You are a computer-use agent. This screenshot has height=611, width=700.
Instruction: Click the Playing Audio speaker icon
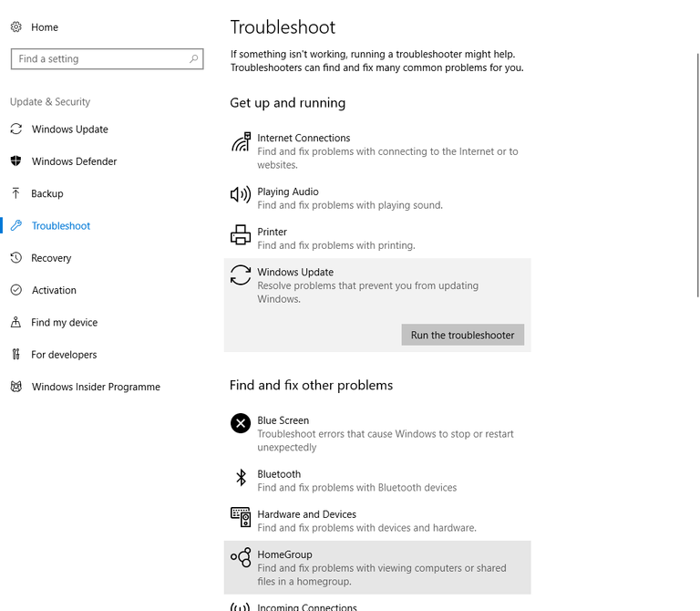pyautogui.click(x=241, y=194)
